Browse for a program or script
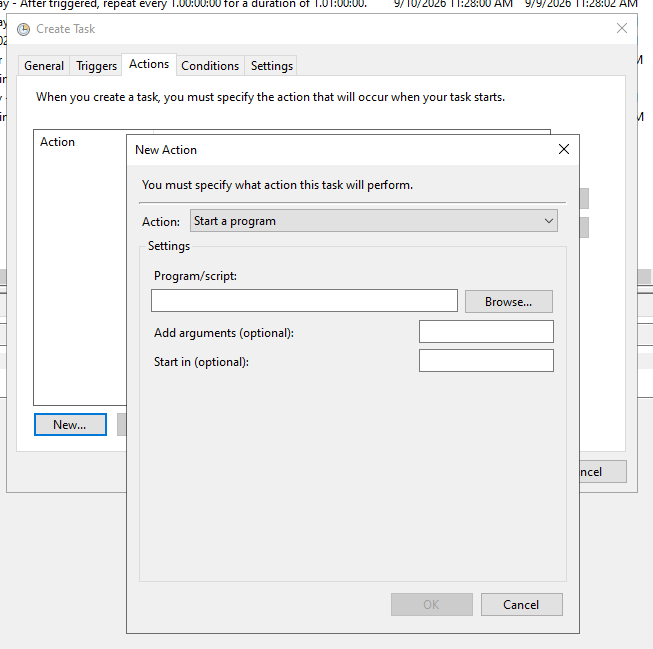653x649 pixels. pyautogui.click(x=508, y=302)
